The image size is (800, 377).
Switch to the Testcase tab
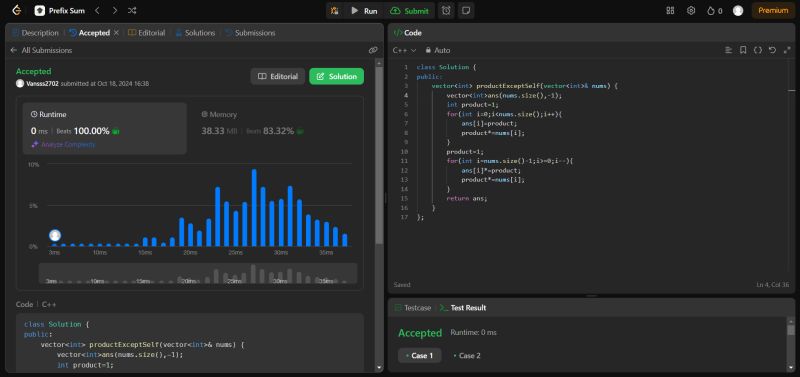point(413,308)
